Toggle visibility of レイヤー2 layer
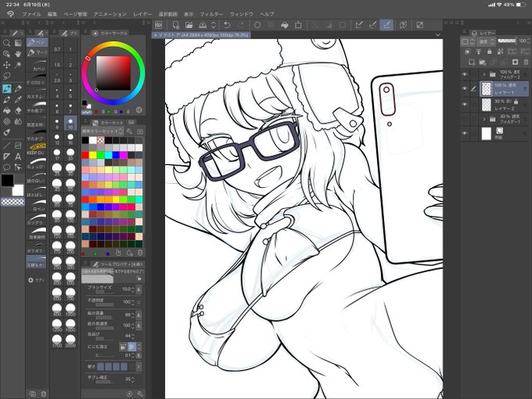 pos(465,104)
